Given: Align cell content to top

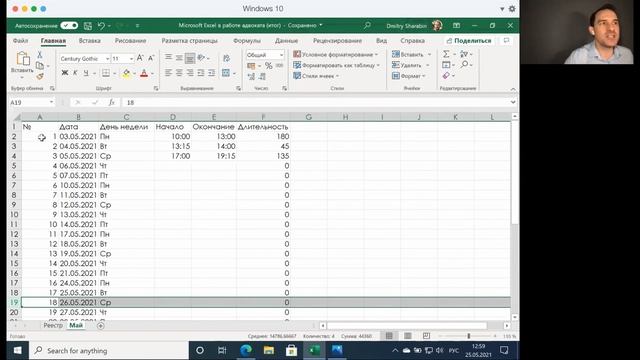Looking at the screenshot, I should coord(168,58).
